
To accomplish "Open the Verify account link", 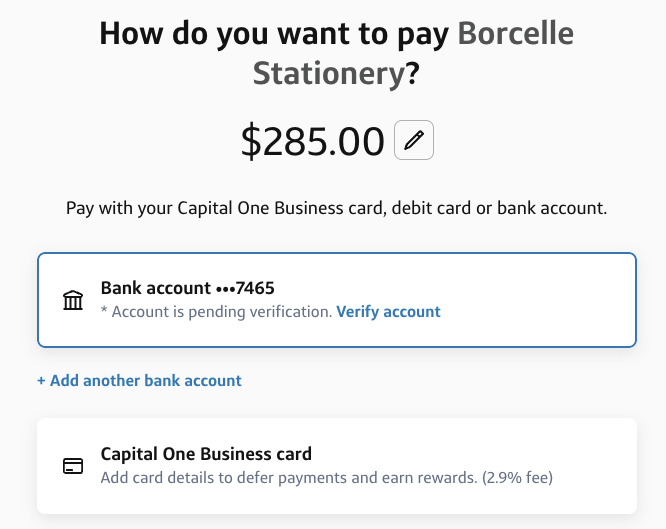I will tap(388, 312).
